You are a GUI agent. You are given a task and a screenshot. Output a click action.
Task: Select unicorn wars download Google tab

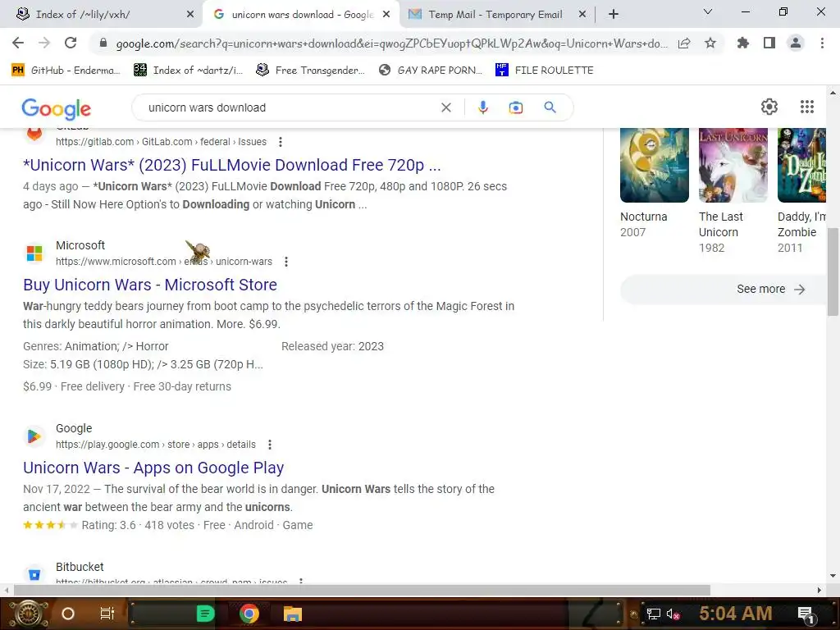pos(302,15)
